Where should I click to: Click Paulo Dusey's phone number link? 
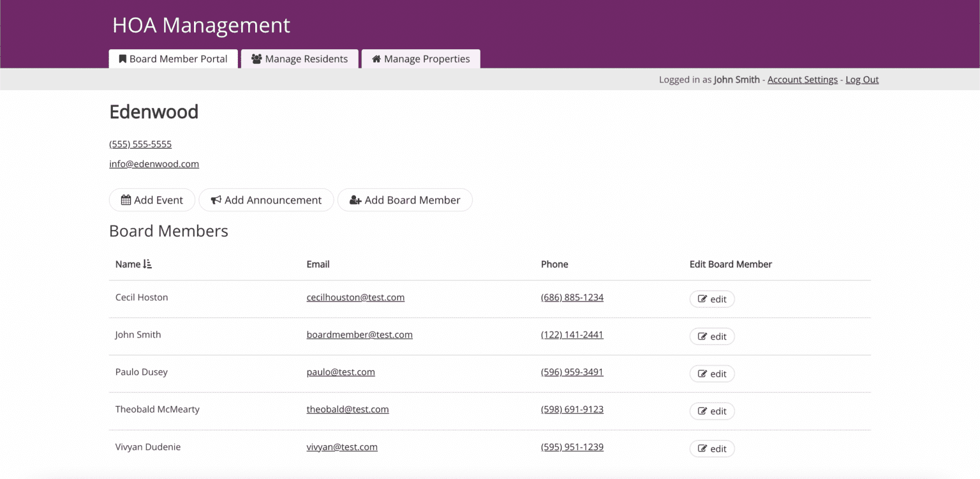[x=572, y=372]
